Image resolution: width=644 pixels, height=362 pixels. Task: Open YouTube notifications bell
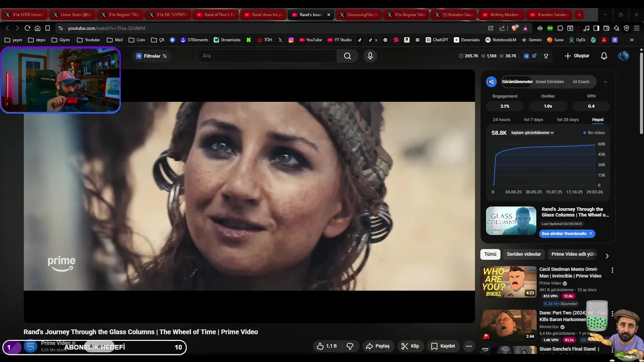tap(604, 56)
